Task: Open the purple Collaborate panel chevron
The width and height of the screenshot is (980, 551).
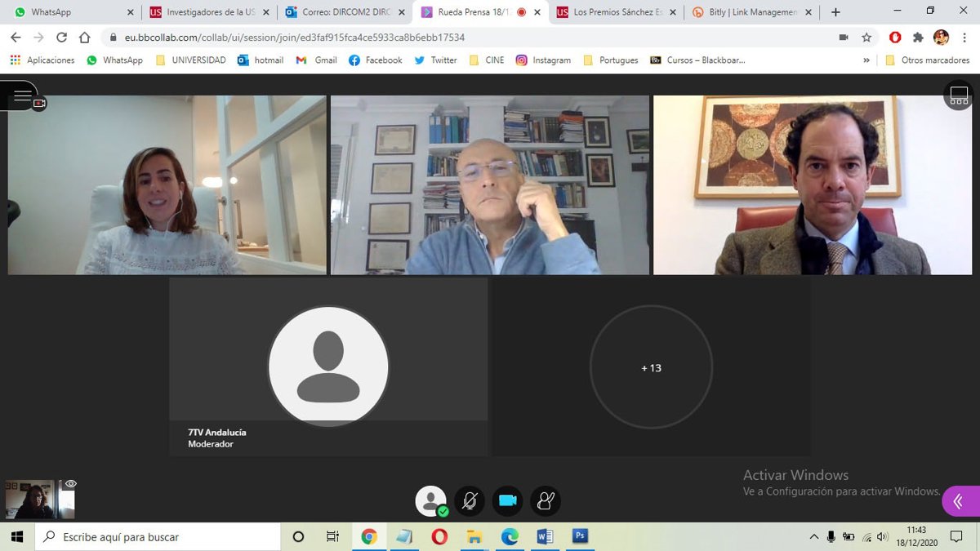Action: tap(959, 501)
